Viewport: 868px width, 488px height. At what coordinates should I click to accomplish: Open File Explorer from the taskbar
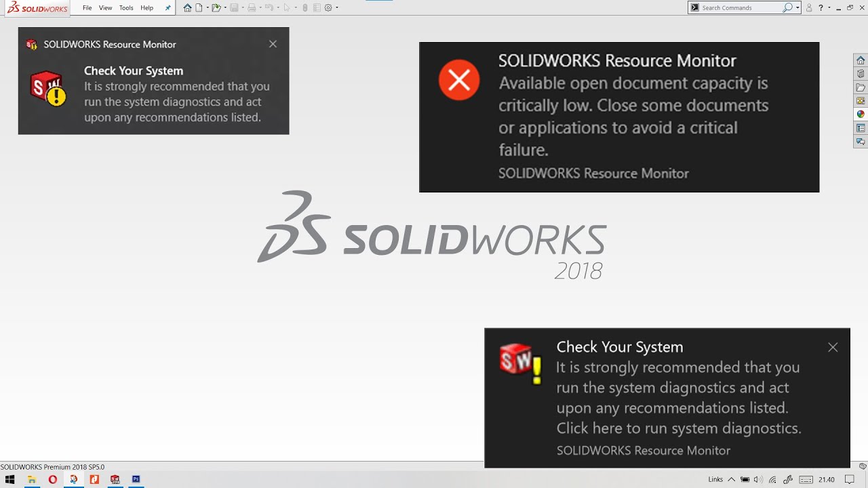click(x=31, y=479)
